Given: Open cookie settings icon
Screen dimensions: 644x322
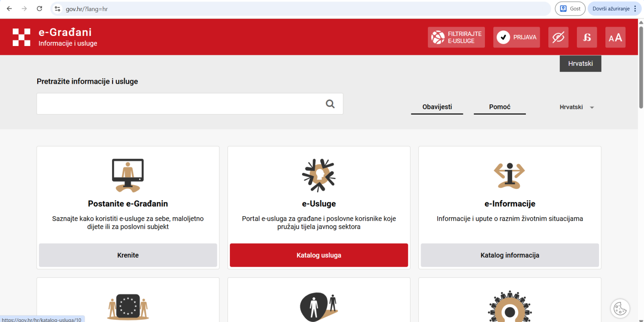Looking at the screenshot, I should (620, 308).
